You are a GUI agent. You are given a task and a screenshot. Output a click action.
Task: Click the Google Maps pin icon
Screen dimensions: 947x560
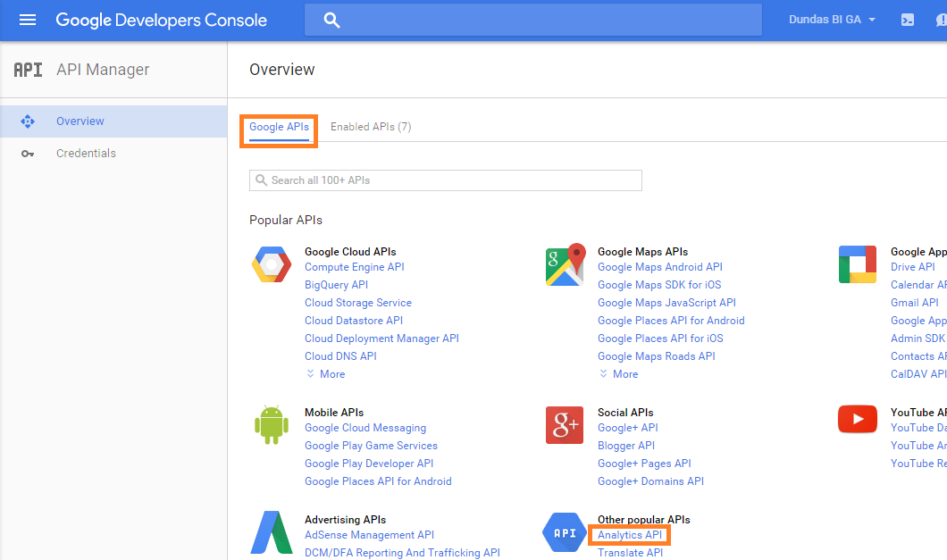click(x=565, y=263)
